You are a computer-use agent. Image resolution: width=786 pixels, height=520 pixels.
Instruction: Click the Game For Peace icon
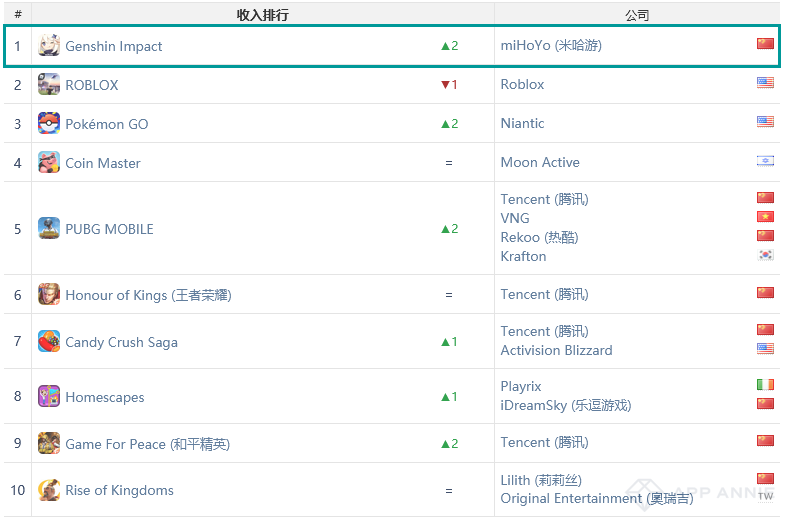49,443
